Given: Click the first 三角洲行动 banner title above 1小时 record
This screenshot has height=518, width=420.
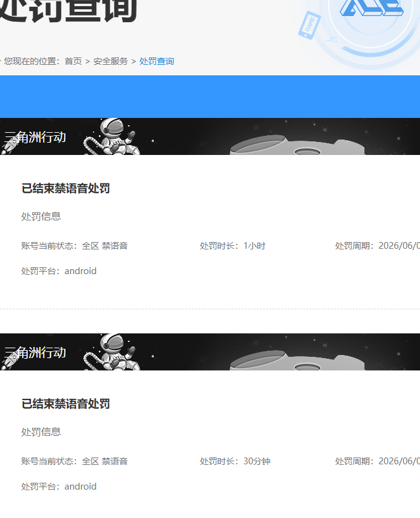Looking at the screenshot, I should click(35, 137).
